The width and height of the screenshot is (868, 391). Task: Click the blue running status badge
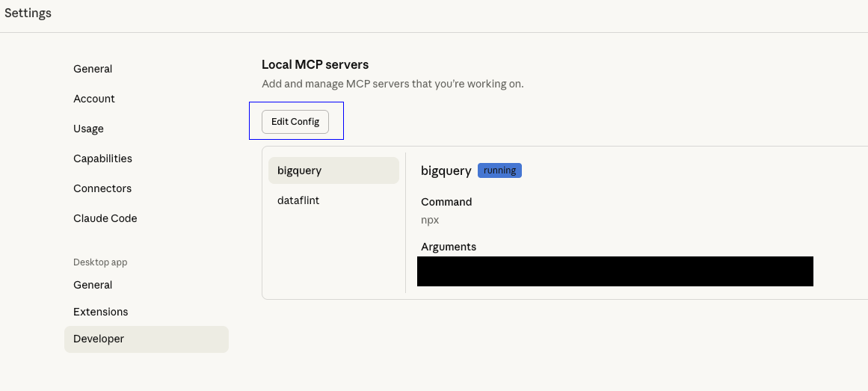pos(499,170)
